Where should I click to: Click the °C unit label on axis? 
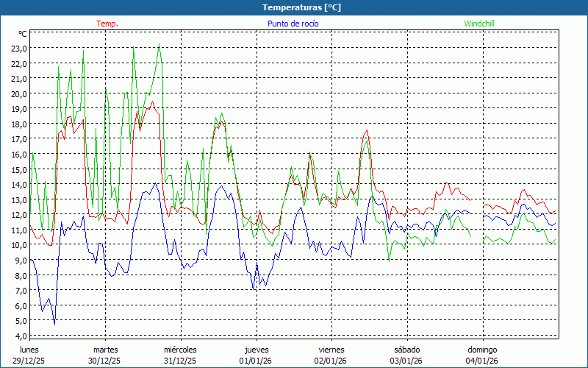point(22,34)
